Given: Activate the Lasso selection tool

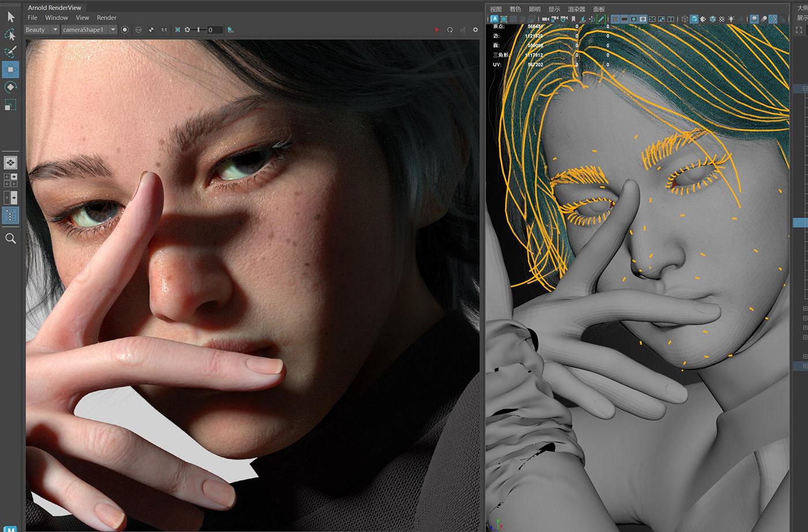Looking at the screenshot, I should [x=10, y=35].
